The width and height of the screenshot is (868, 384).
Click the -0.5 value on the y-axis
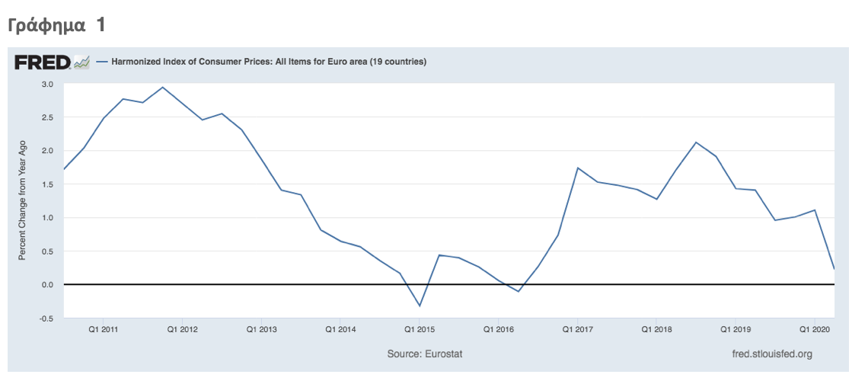[x=46, y=318]
